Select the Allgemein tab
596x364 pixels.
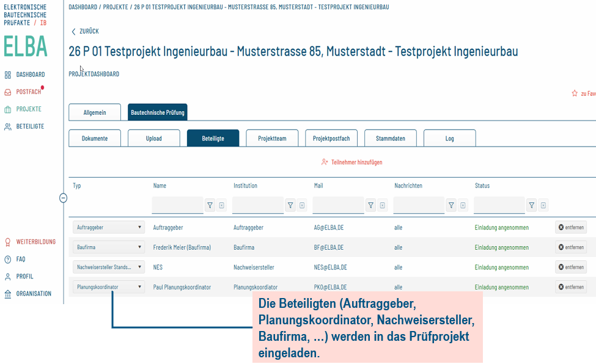coord(95,112)
